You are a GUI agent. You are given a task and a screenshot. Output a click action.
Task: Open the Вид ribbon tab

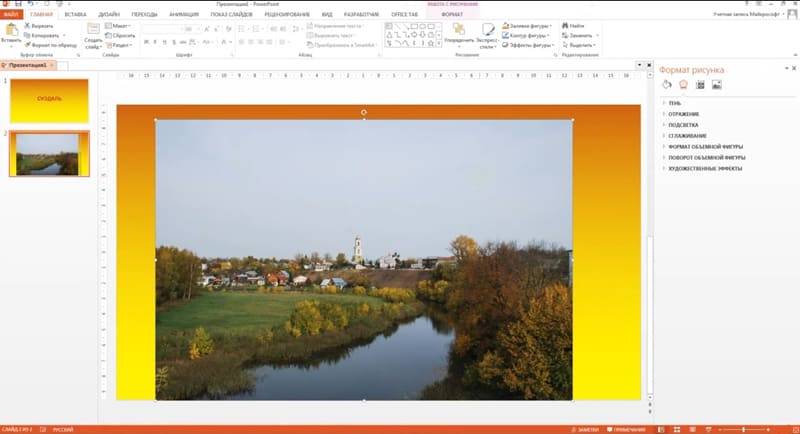[327, 14]
